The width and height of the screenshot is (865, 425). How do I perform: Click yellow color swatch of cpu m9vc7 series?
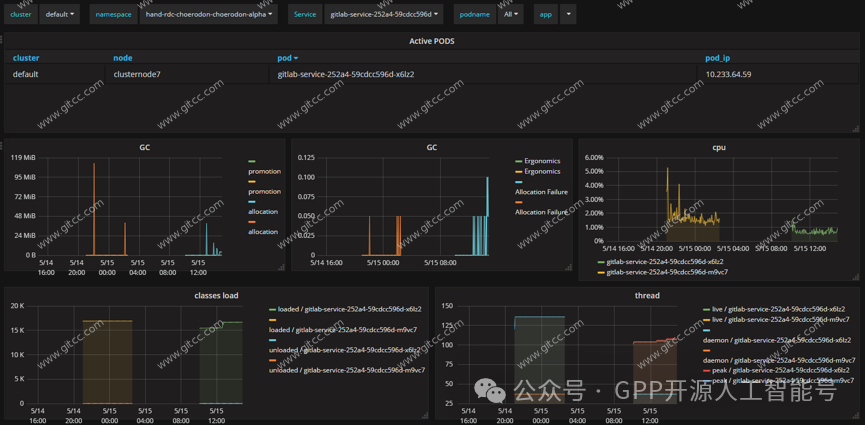pyautogui.click(x=601, y=272)
